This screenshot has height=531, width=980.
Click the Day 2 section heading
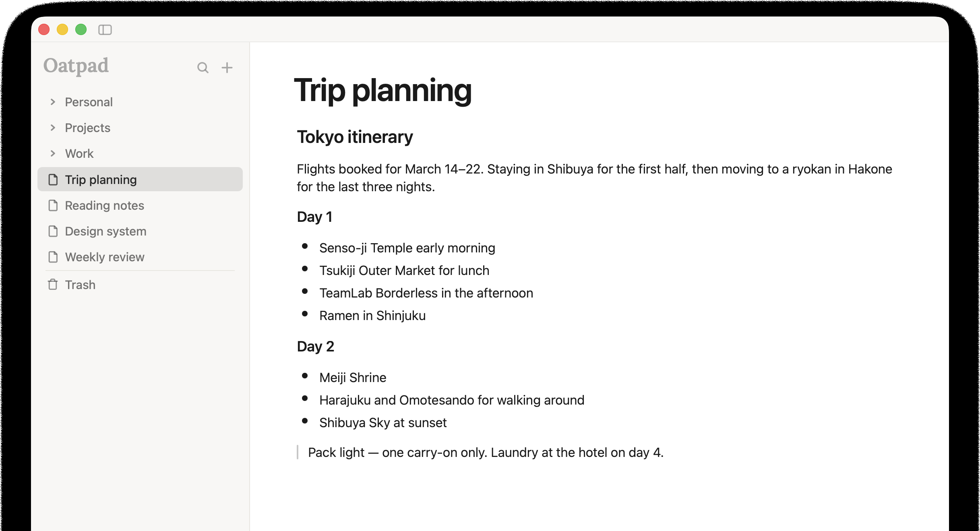coord(315,346)
